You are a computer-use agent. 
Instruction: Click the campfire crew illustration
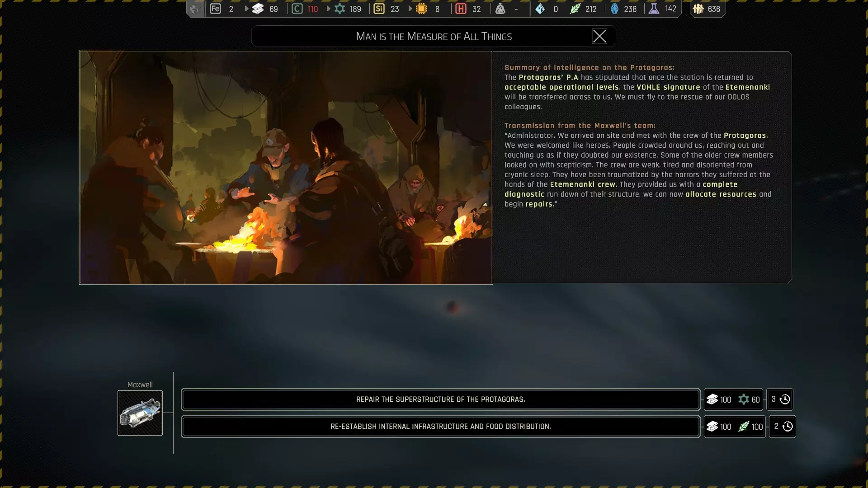click(286, 167)
